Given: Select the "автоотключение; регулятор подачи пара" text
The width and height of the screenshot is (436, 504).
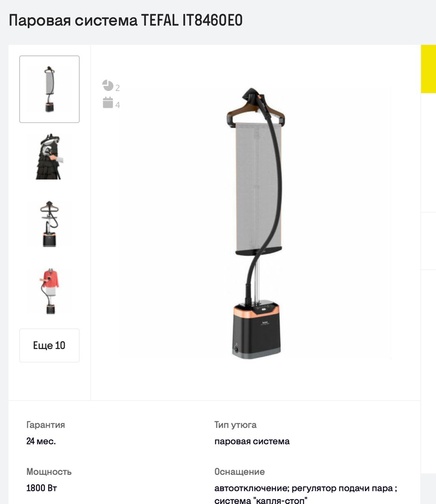Looking at the screenshot, I should tap(304, 488).
